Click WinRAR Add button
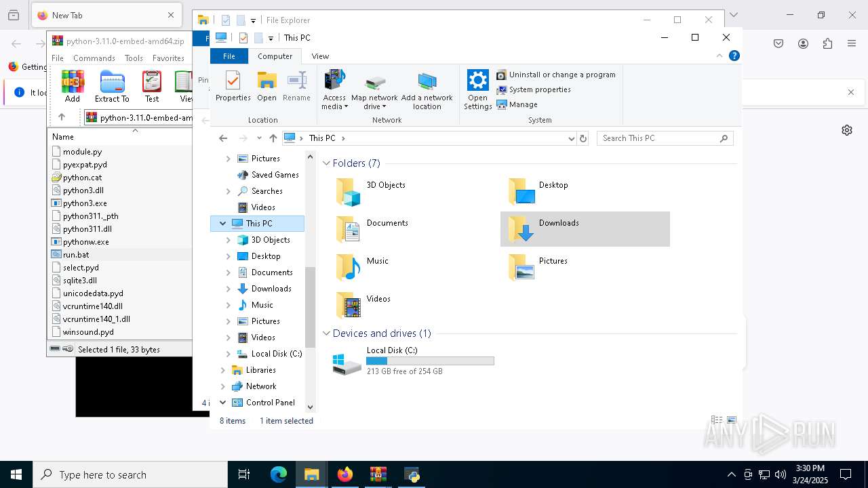868x488 pixels. pyautogui.click(x=73, y=86)
